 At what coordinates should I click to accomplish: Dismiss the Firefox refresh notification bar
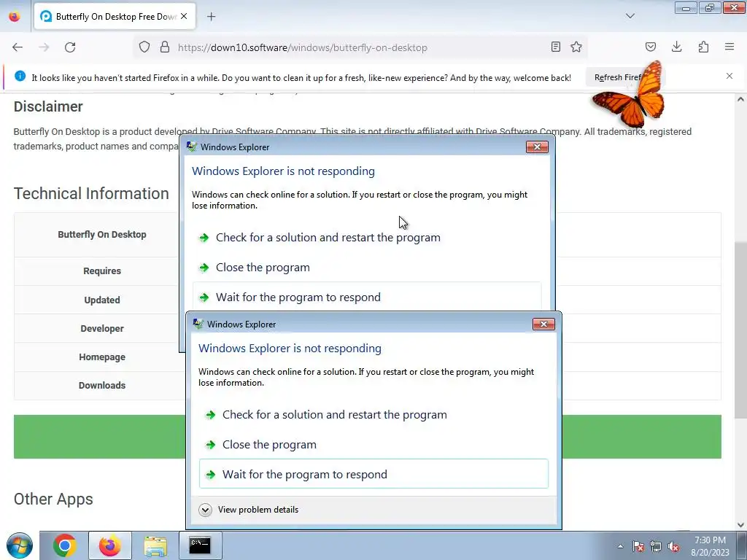pos(729,76)
